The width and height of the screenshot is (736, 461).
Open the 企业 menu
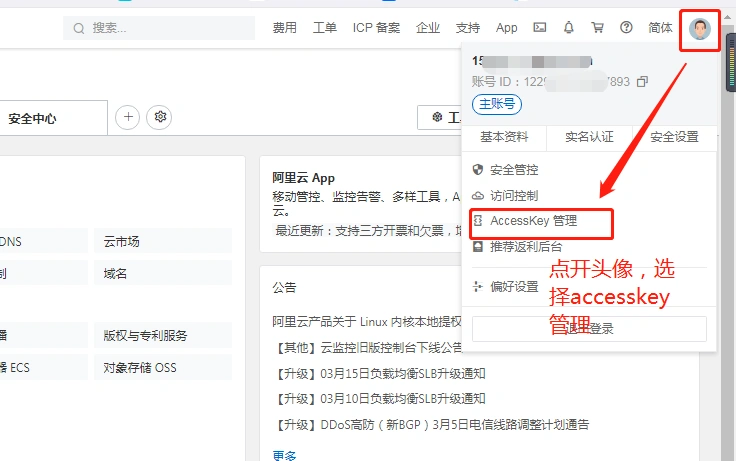pos(428,28)
